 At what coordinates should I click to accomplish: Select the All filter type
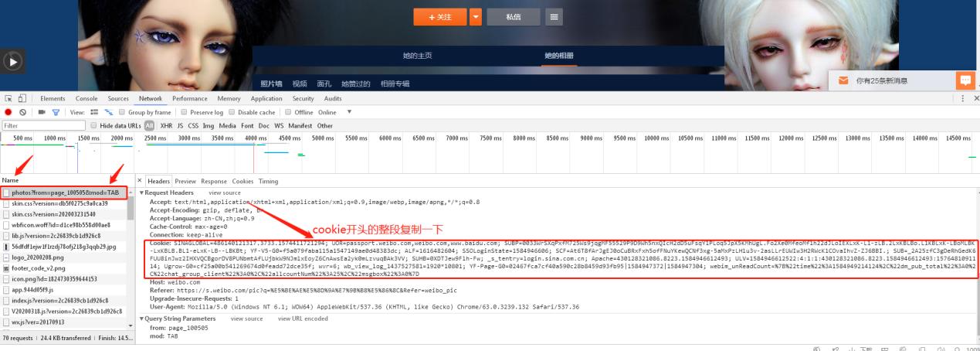click(x=150, y=125)
